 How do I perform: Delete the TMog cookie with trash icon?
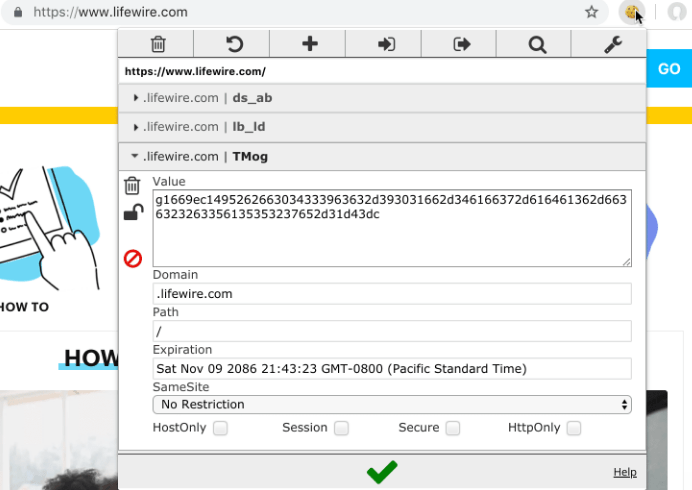coord(132,186)
